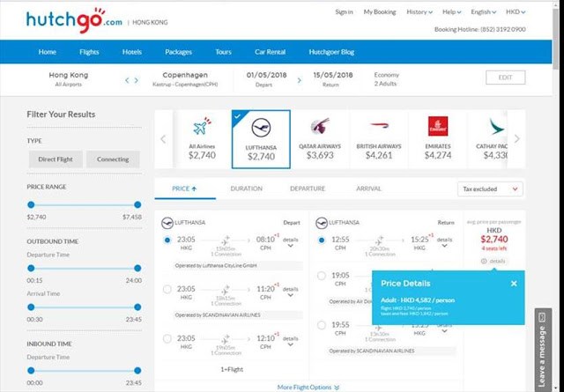Open the History dropdown menu
This screenshot has width=564, height=392.
(419, 11)
